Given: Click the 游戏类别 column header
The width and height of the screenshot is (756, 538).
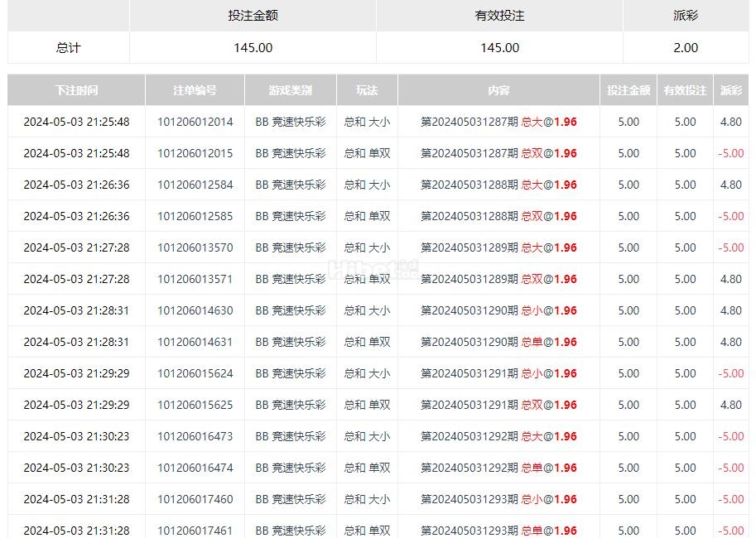Looking at the screenshot, I should point(291,90).
